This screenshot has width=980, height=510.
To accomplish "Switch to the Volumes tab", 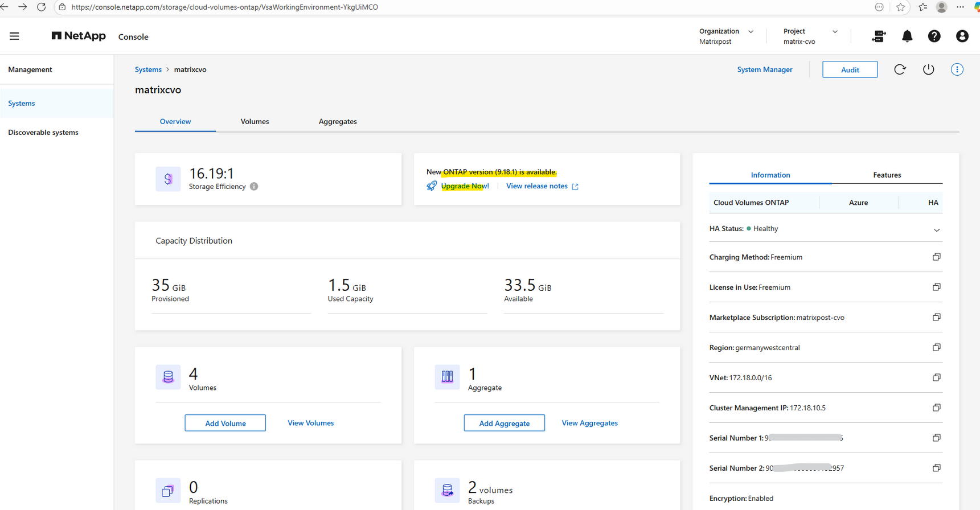I will pyautogui.click(x=255, y=122).
